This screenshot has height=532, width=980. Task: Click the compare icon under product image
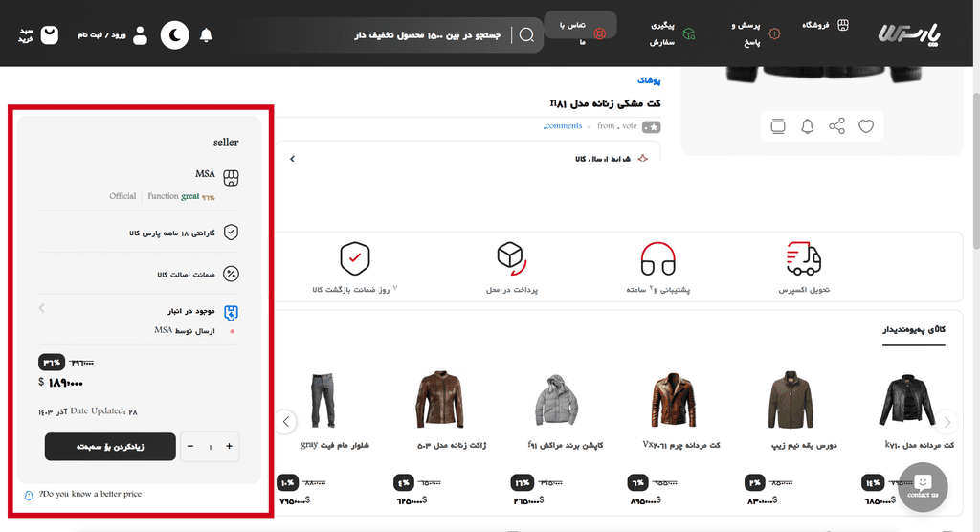point(778,126)
